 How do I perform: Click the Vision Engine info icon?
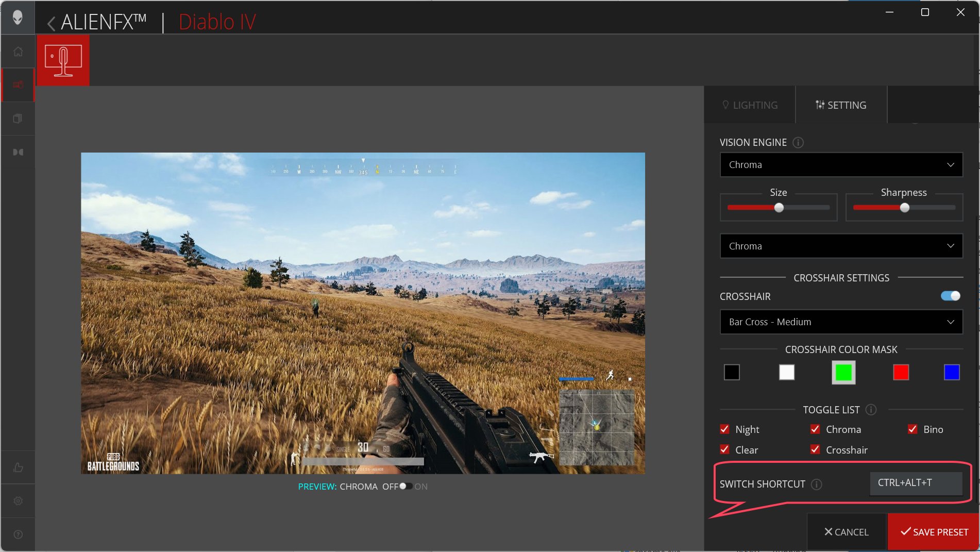(x=798, y=142)
